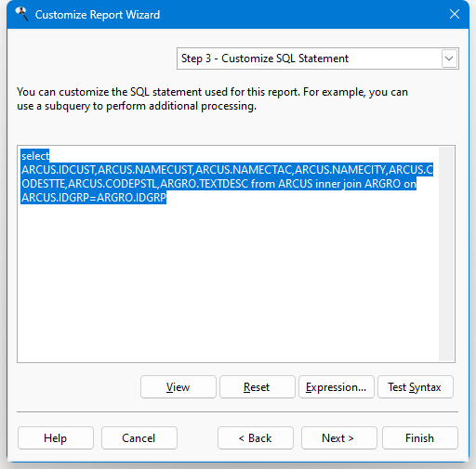The image size is (476, 469).
Task: Close the Customize Report Wizard dialog
Action: (x=455, y=14)
